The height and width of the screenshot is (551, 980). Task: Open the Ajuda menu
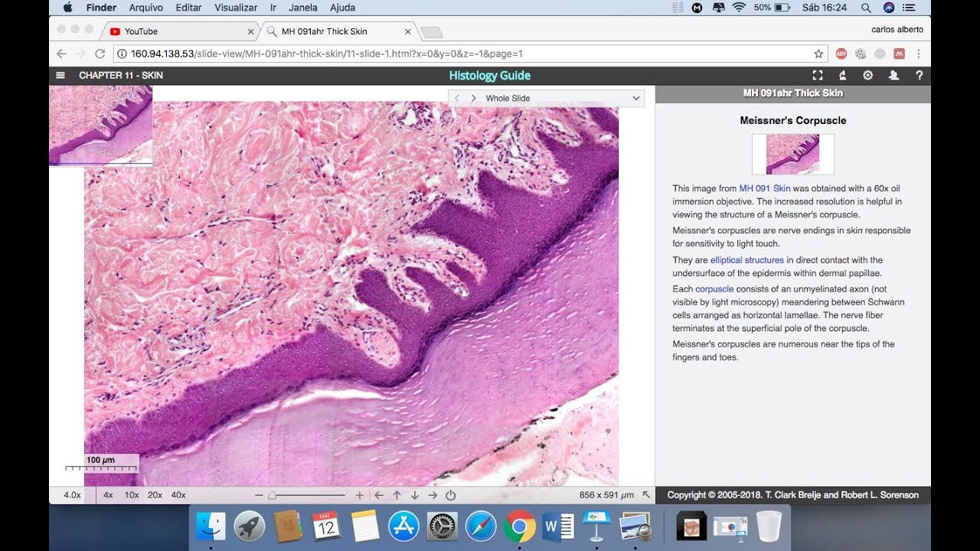(x=342, y=8)
